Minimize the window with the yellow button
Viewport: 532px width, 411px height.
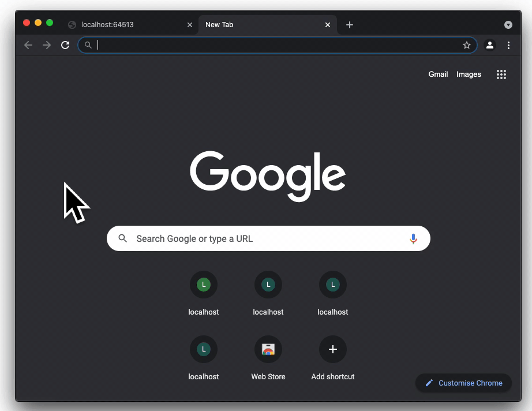[38, 23]
